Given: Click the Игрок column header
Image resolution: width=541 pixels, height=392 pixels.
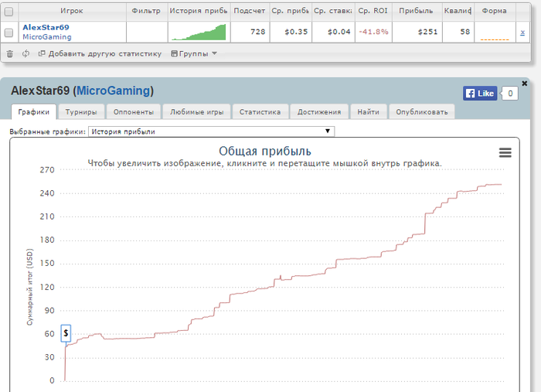Looking at the screenshot, I should click(x=72, y=11).
